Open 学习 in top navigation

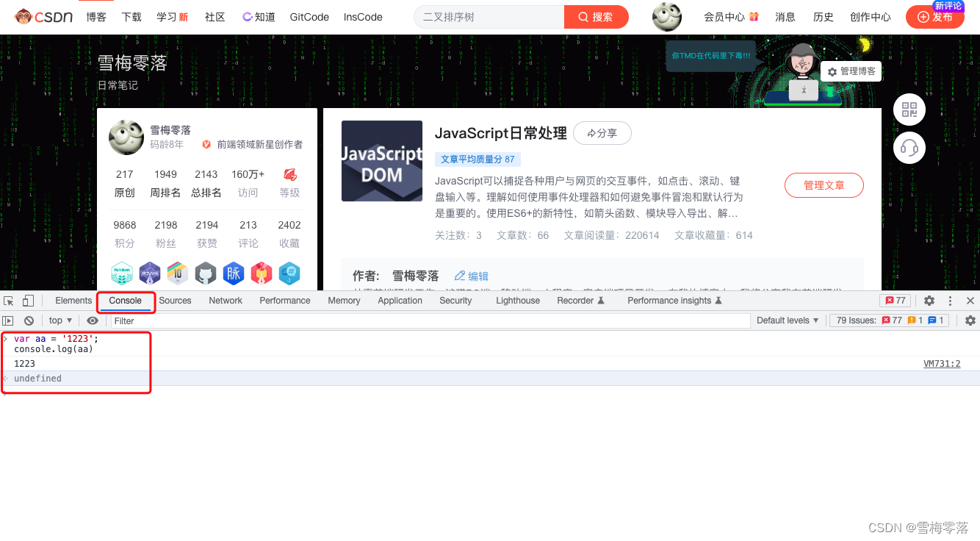(x=172, y=17)
